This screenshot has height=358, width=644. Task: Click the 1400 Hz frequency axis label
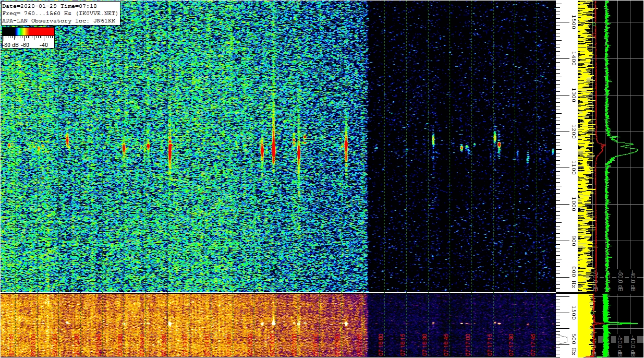574,58
